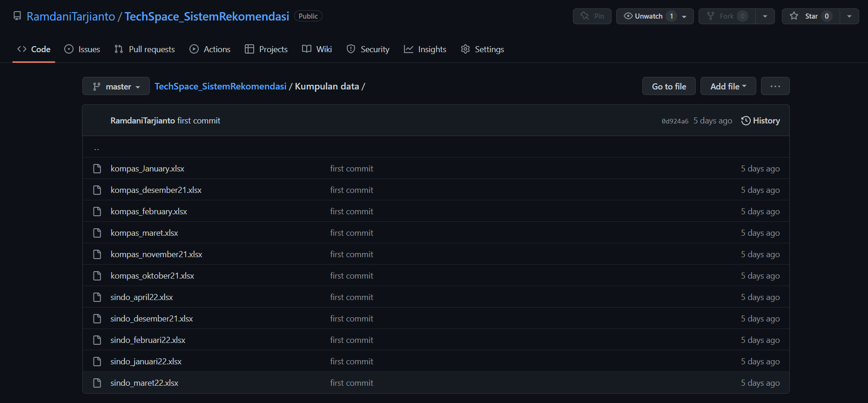Open the Wiki tab

(x=317, y=49)
